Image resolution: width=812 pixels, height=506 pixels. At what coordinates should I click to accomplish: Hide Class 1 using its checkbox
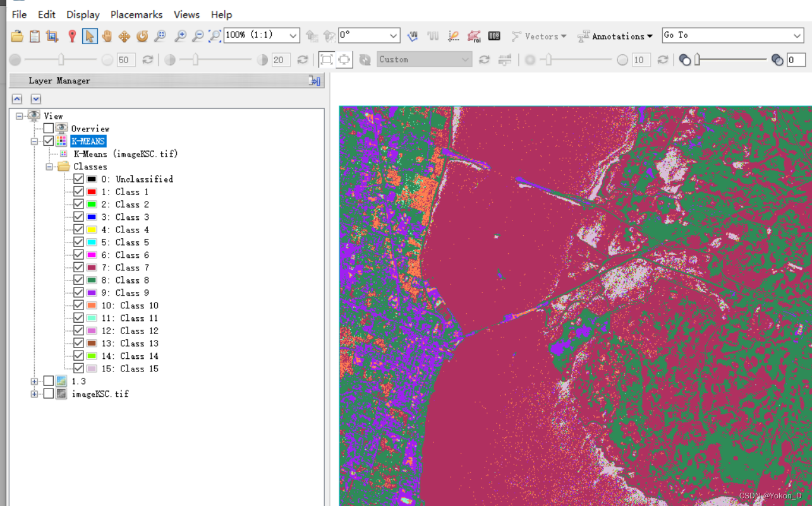[78, 191]
